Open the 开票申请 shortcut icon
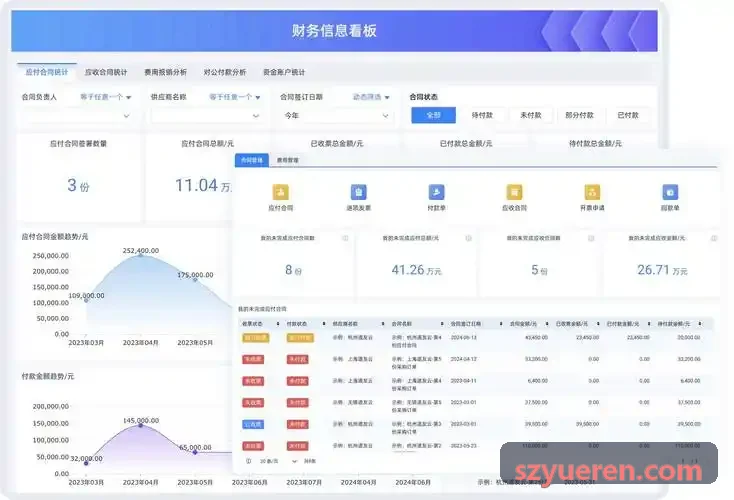The image size is (734, 500). [592, 192]
